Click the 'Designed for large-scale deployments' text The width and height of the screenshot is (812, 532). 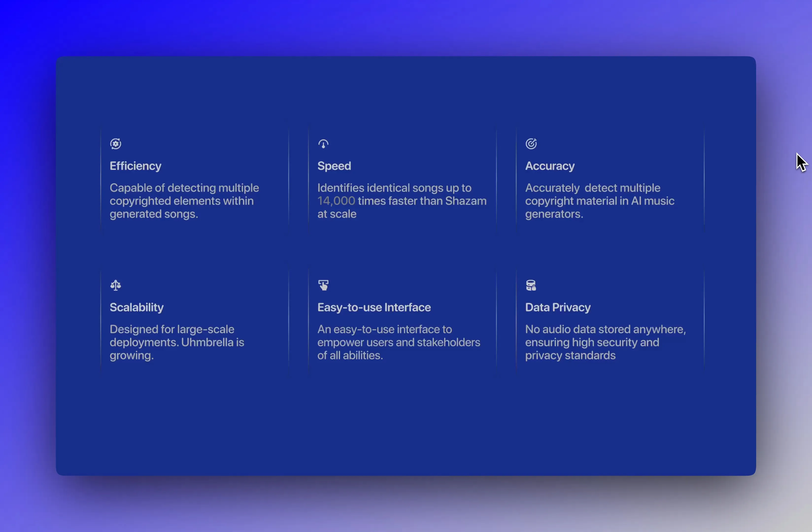172,330
